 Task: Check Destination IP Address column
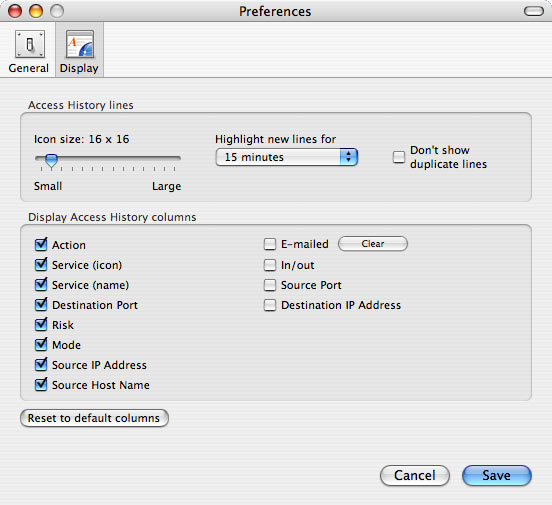pos(270,305)
